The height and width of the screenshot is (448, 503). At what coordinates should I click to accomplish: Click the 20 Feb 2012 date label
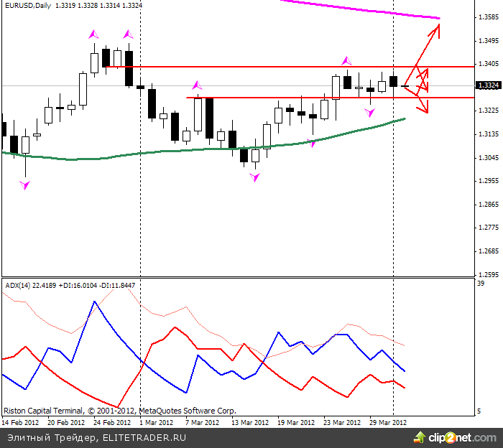(66, 422)
